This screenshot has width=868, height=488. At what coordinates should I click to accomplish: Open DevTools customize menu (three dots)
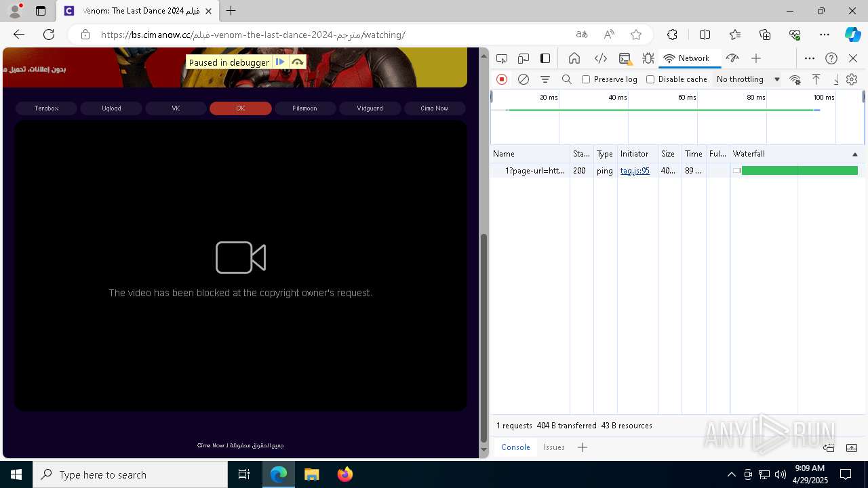[x=810, y=58]
